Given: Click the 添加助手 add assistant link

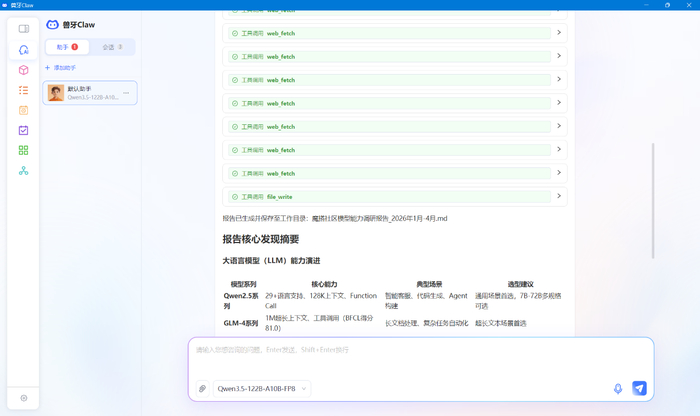Looking at the screenshot, I should click(61, 68).
